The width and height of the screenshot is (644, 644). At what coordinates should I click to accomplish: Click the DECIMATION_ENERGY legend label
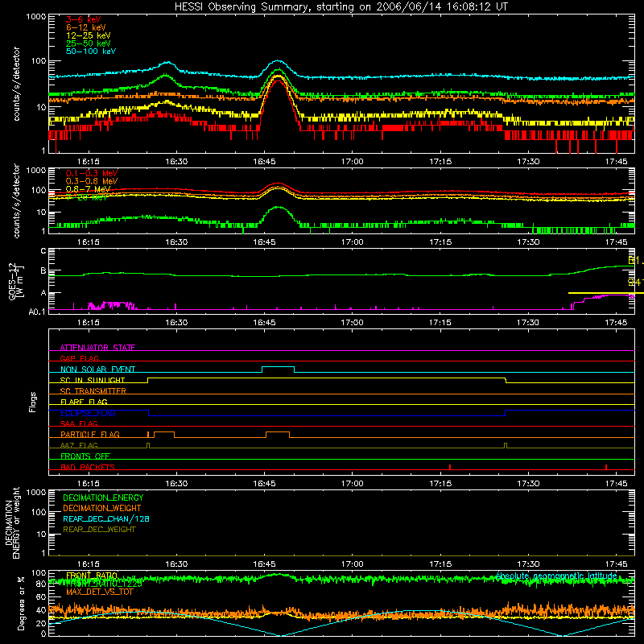tap(103, 497)
